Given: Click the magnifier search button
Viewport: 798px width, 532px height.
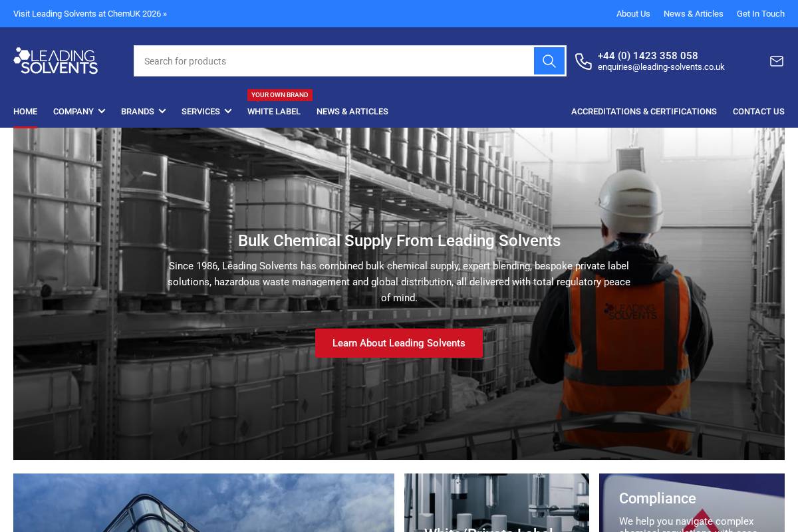Looking at the screenshot, I should (549, 61).
